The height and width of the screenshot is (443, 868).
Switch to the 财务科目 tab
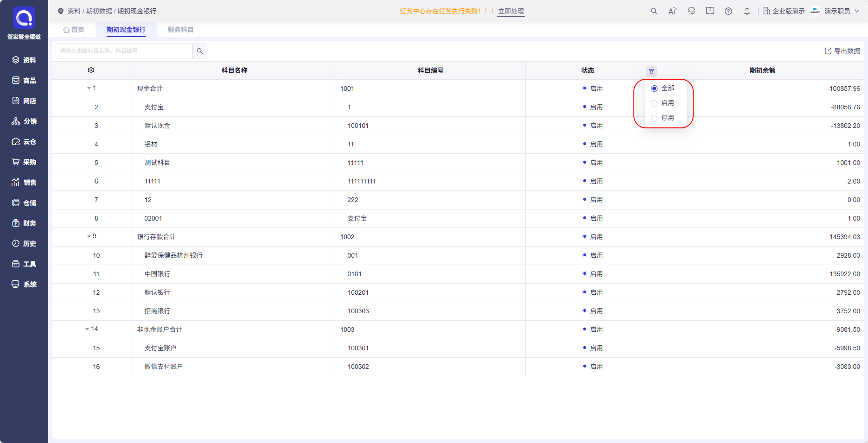coord(181,30)
